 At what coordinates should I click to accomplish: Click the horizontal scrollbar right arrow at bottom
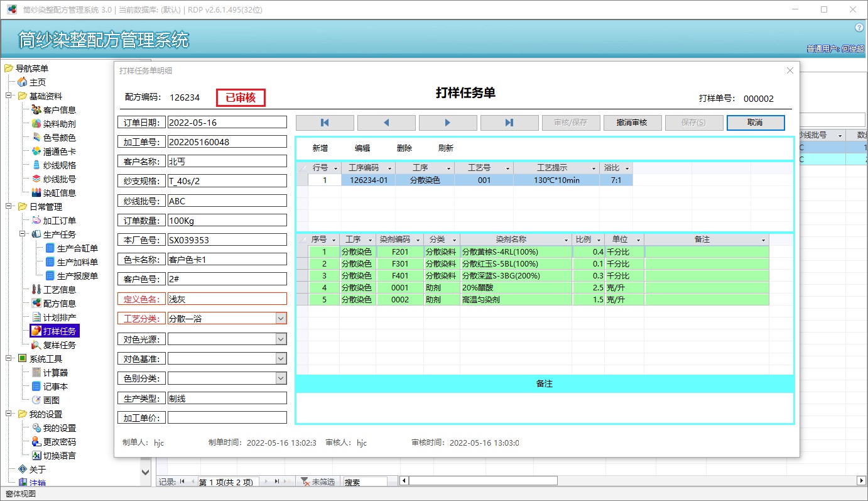click(x=861, y=481)
